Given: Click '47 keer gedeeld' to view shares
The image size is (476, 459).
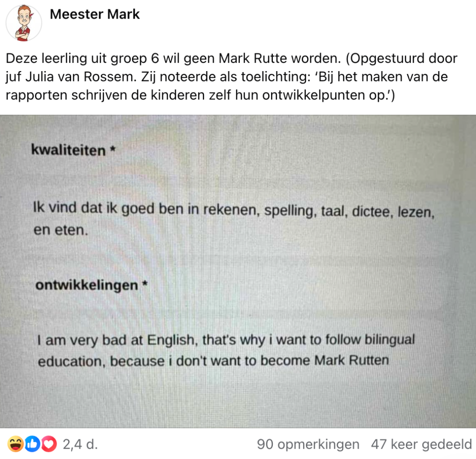Looking at the screenshot, I should point(420,445).
